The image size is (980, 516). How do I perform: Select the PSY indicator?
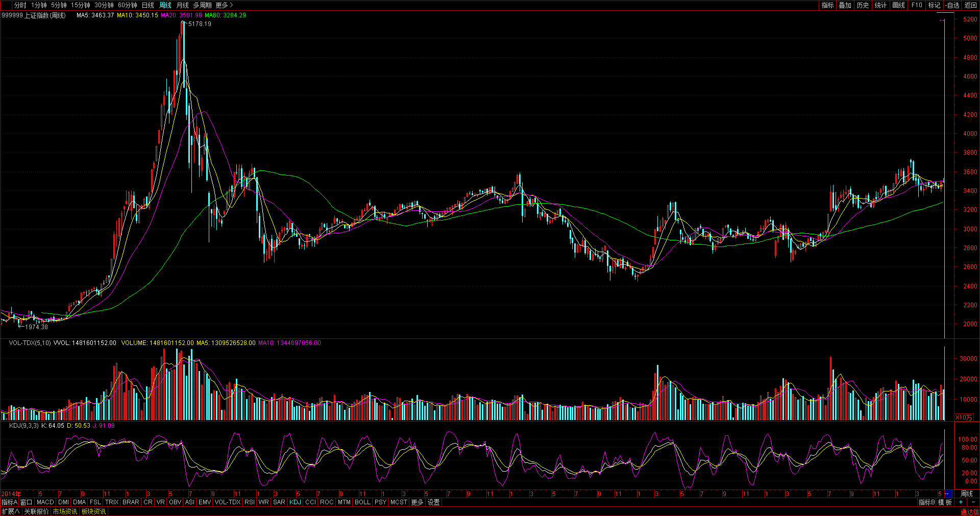380,502
